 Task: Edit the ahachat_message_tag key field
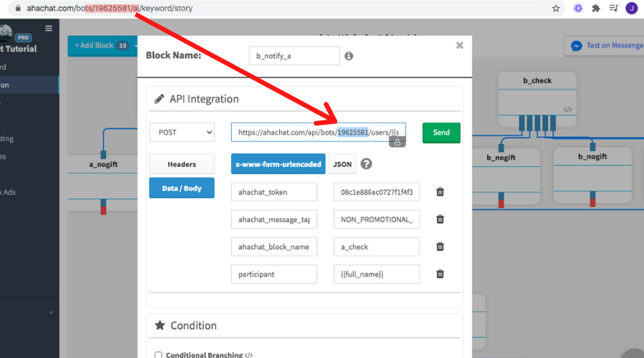pyautogui.click(x=274, y=220)
